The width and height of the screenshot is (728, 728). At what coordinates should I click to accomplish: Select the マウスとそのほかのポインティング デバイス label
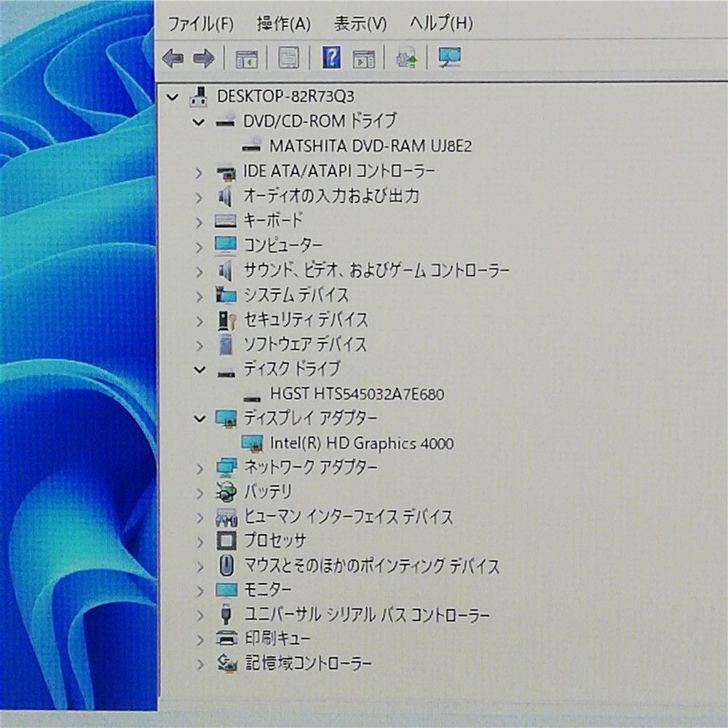[x=372, y=566]
